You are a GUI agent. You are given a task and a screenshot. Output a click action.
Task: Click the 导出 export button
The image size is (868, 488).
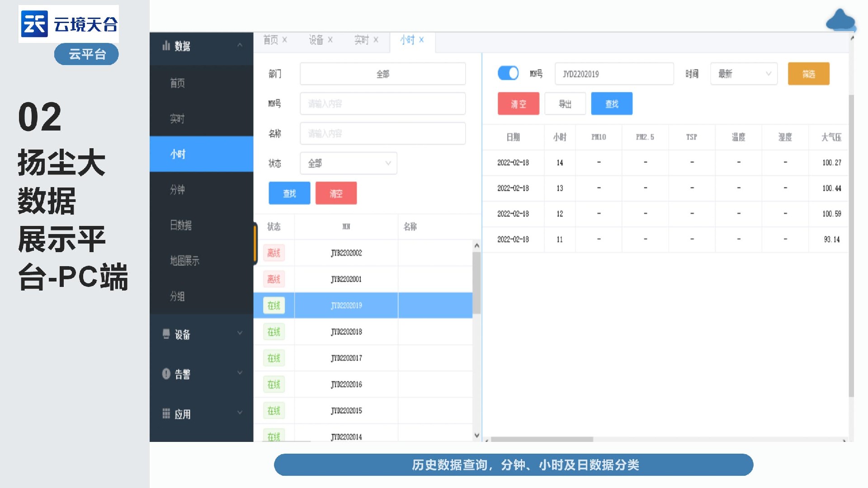(x=565, y=104)
